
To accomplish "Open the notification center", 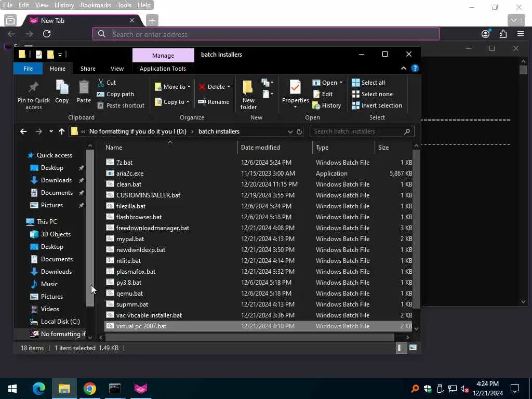I will (x=515, y=389).
